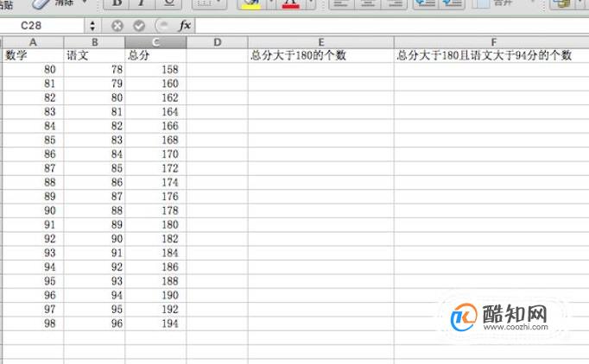
Task: Align text left in the toolbar
Action: tap(341, 3)
